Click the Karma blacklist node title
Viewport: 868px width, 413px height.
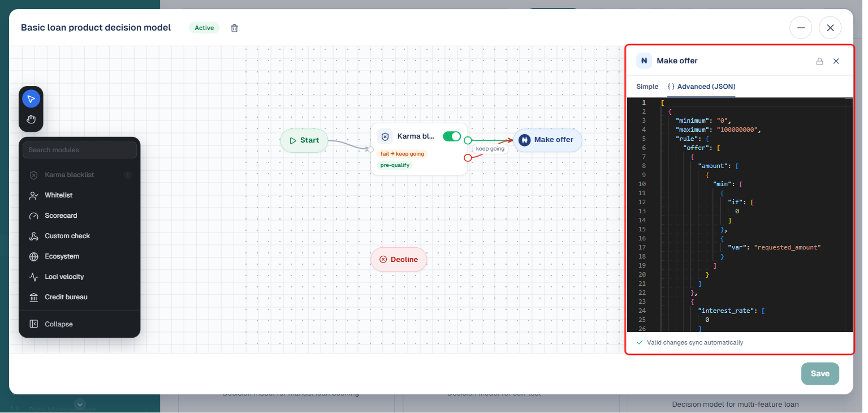tap(416, 136)
